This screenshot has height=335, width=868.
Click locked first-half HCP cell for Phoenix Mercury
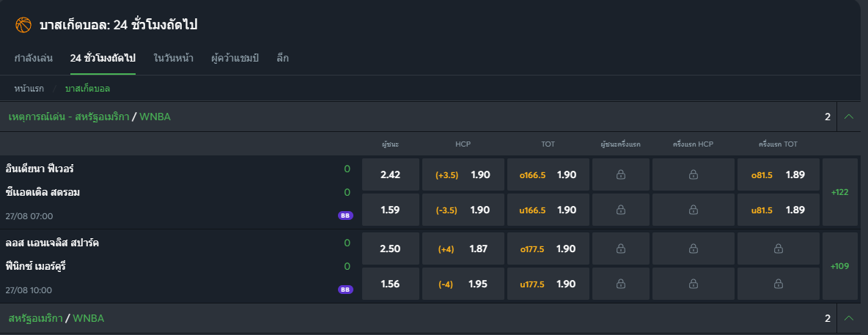(693, 284)
